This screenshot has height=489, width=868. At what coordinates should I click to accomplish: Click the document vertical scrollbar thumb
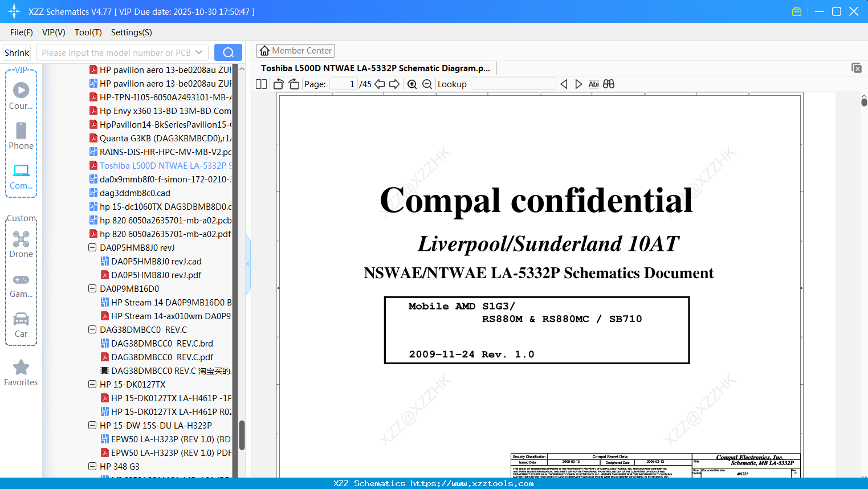coord(864,102)
